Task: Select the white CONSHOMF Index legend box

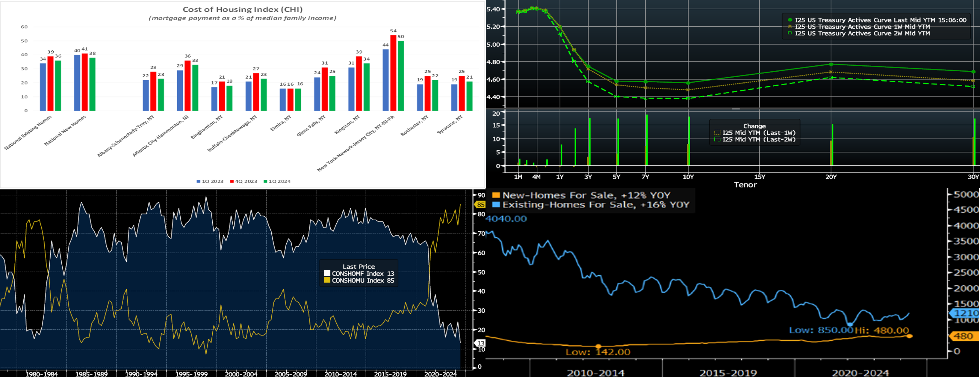Action: [327, 273]
